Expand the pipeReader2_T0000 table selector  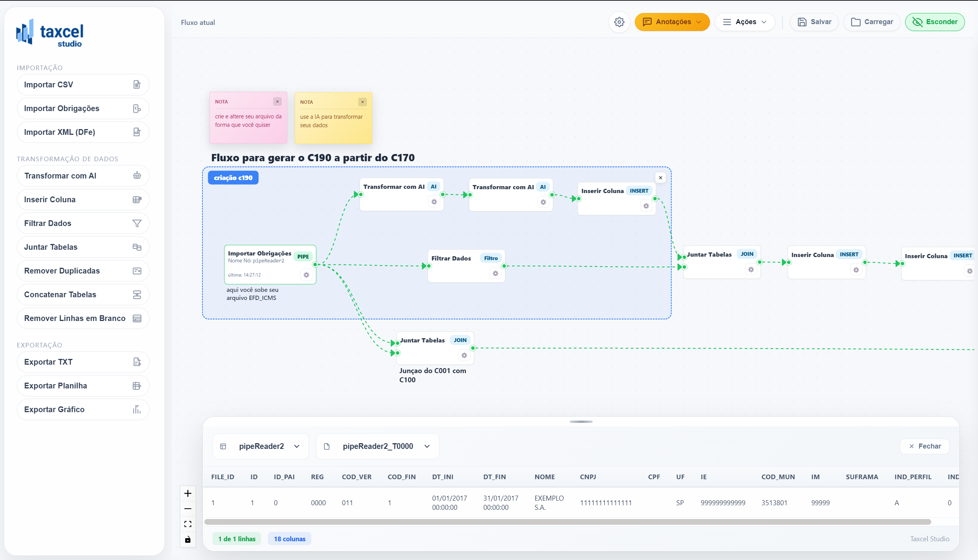pos(377,446)
